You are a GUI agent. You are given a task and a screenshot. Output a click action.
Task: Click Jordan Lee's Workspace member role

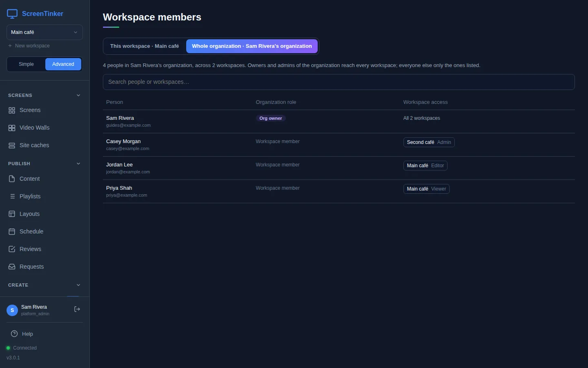pos(278,165)
